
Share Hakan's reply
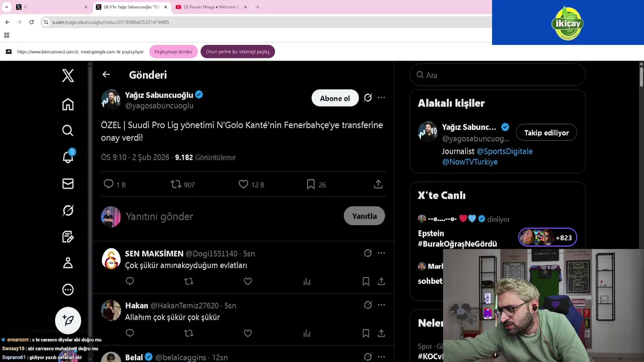[381, 333]
